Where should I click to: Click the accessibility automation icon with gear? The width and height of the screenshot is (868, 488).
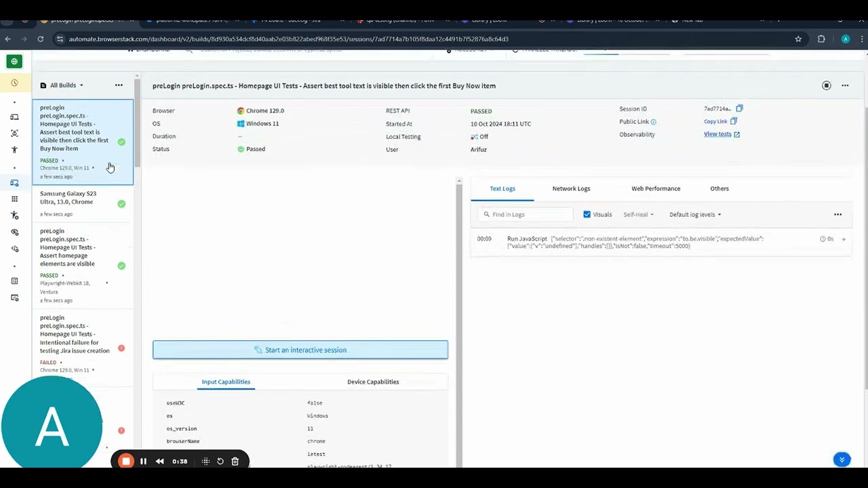click(x=14, y=216)
